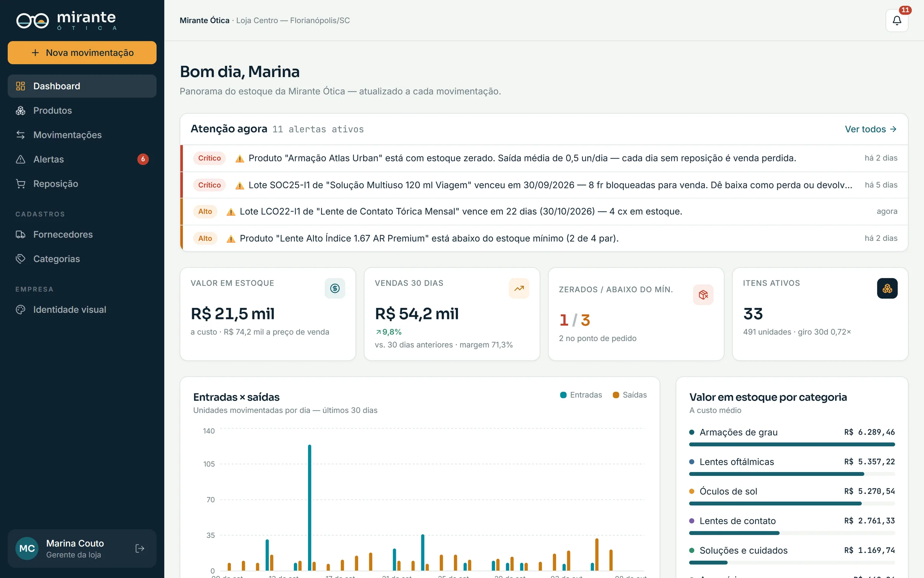Click the Nova movimentação button
The height and width of the screenshot is (578, 924).
(82, 53)
